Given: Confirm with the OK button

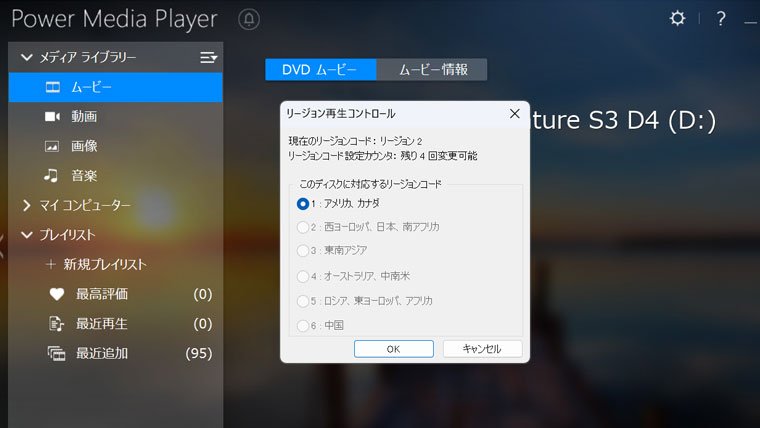Looking at the screenshot, I should 394,349.
